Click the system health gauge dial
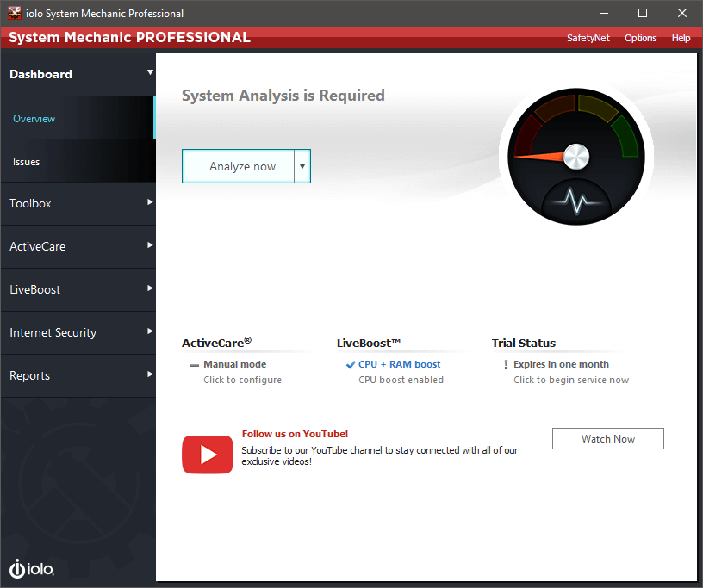Screen dimensions: 703x588 [x=576, y=157]
